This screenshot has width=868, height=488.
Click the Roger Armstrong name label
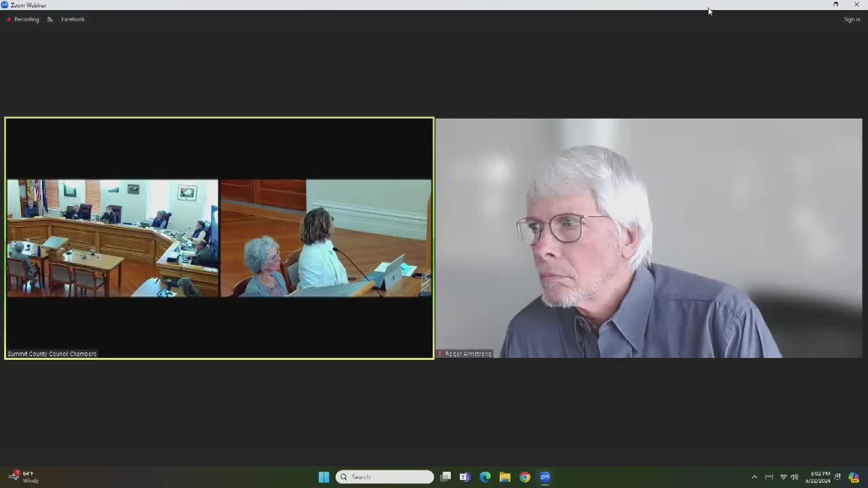click(465, 354)
